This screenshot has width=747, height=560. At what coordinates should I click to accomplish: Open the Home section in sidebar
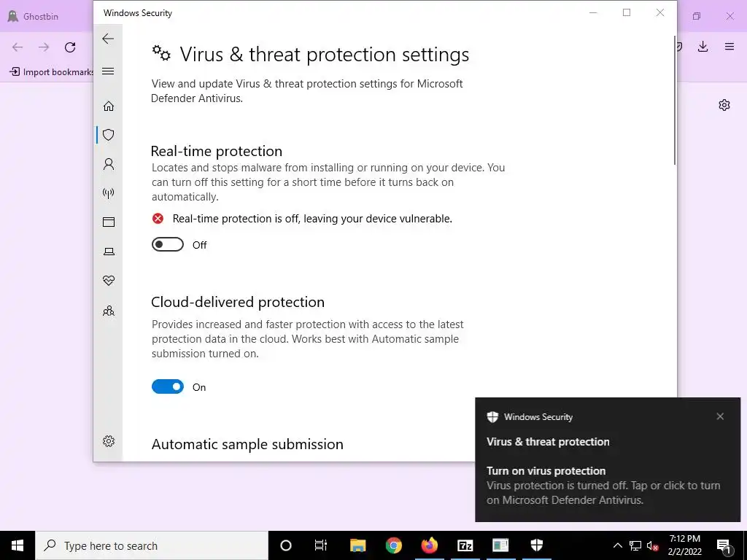click(x=109, y=106)
